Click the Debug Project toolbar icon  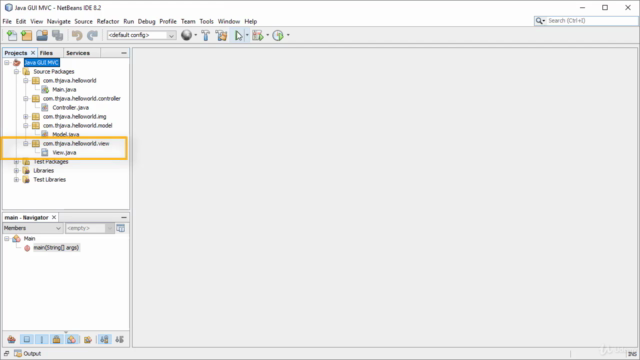(x=258, y=36)
